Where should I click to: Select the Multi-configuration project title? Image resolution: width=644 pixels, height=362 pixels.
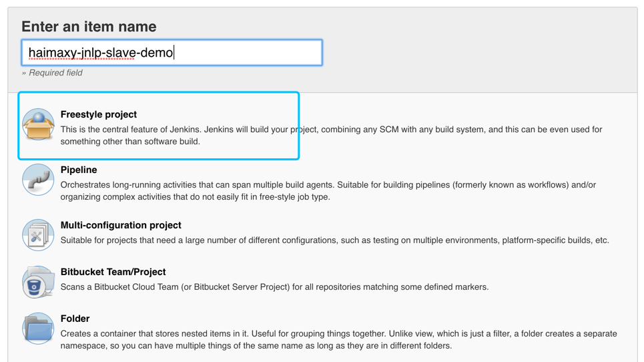pos(121,225)
